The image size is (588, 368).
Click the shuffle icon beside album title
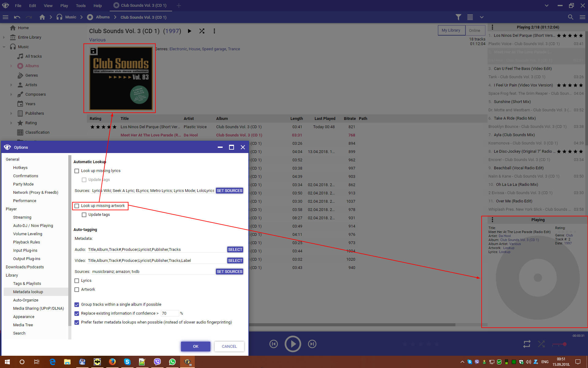point(202,31)
